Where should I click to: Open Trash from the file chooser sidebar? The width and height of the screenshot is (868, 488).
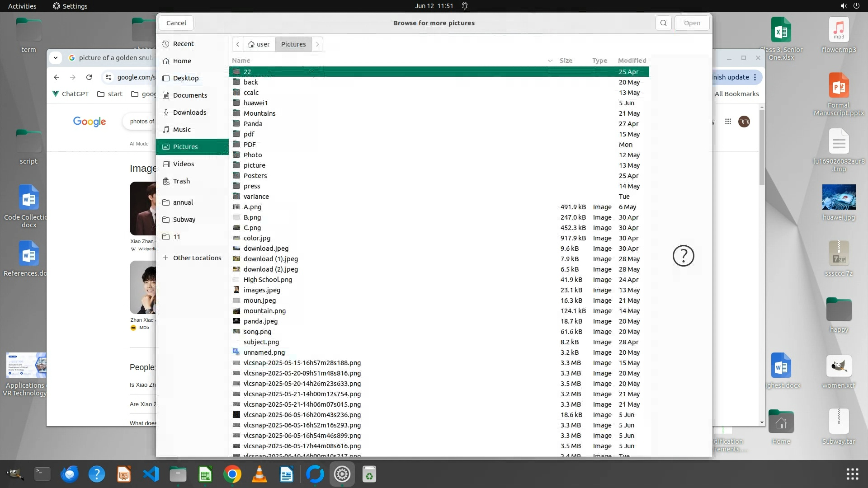click(x=181, y=181)
